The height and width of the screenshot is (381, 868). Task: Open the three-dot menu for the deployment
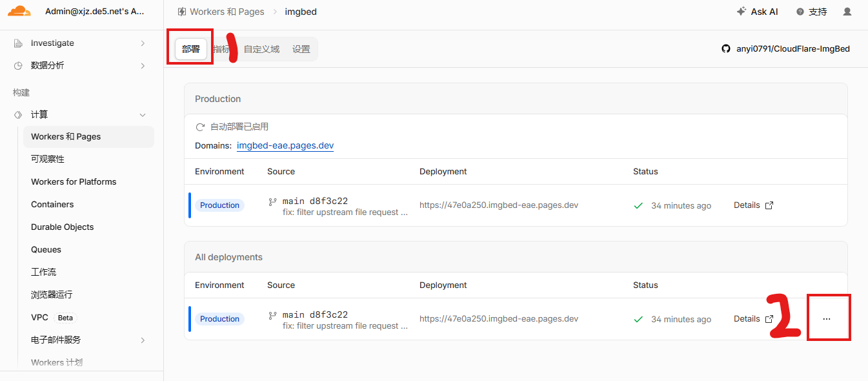(x=827, y=319)
